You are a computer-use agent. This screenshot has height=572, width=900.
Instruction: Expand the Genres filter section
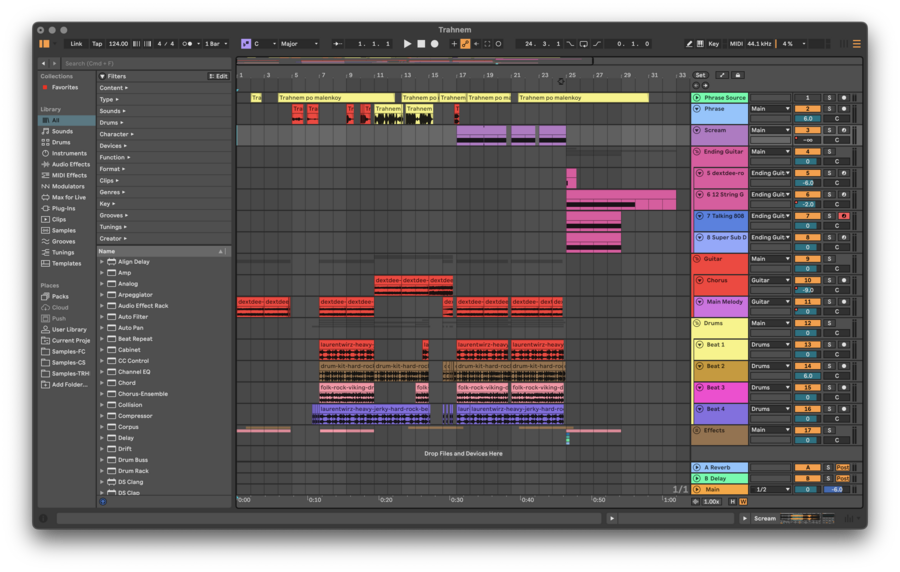[x=111, y=192]
